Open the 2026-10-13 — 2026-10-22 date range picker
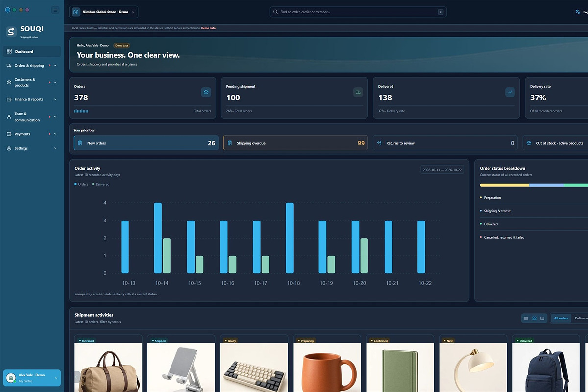This screenshot has width=588, height=392. [442, 170]
